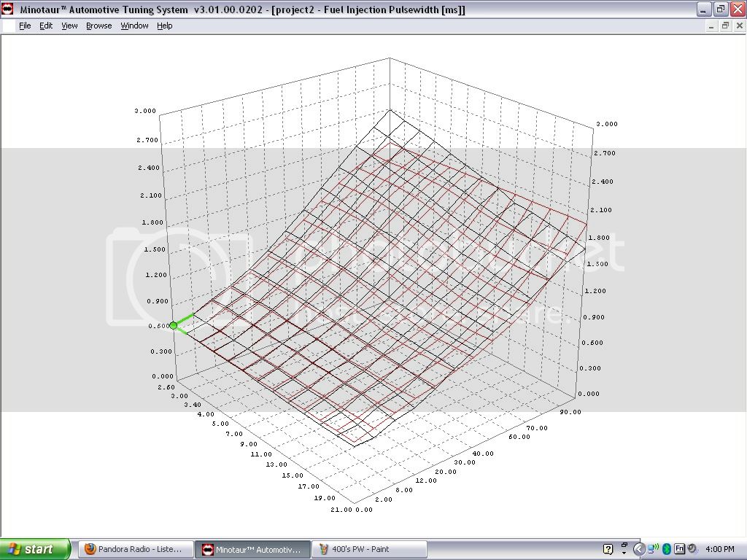
Task: Click the Minotaur app icon in the title bar
Action: tap(7, 9)
